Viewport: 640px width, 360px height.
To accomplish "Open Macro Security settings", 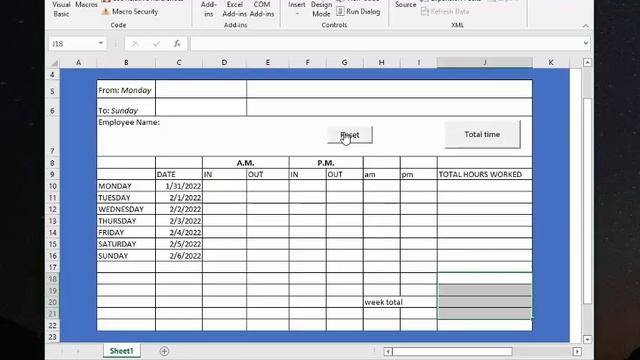I will point(130,11).
